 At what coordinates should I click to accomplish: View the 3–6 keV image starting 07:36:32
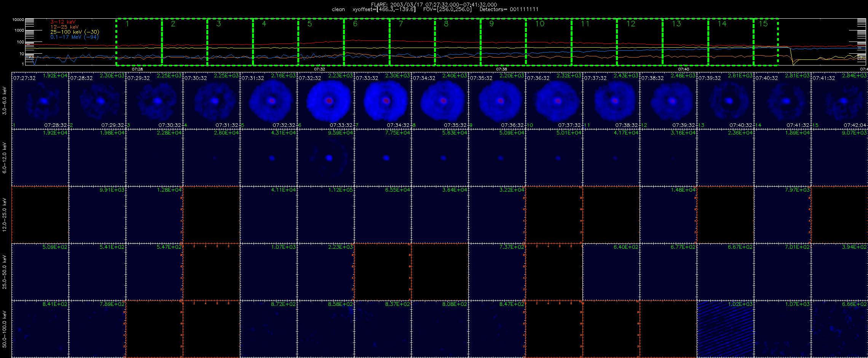[554, 101]
